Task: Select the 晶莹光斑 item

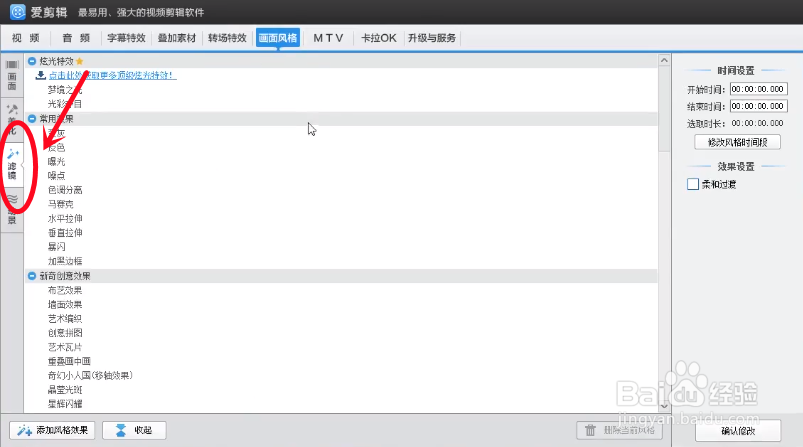Action: (x=65, y=390)
